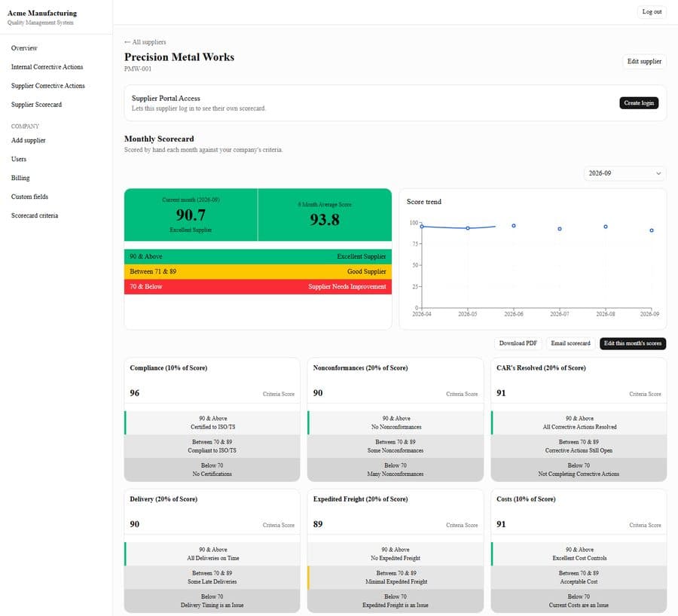Click the Edit supplier button
This screenshot has height=616, width=678.
[644, 62]
